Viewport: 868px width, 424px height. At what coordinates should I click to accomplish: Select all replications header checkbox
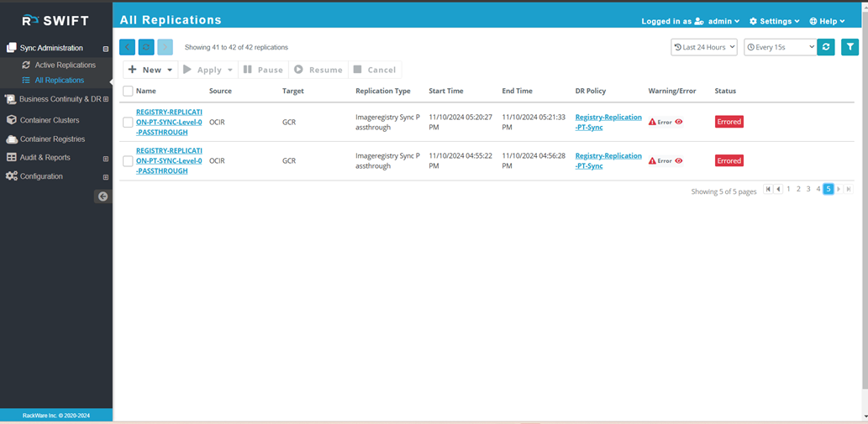tap(128, 91)
